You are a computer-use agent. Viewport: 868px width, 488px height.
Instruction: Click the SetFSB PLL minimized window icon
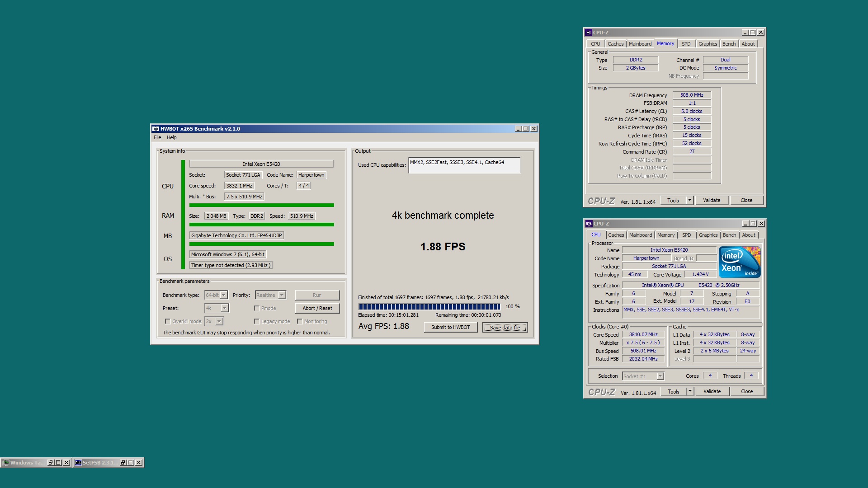[78, 463]
